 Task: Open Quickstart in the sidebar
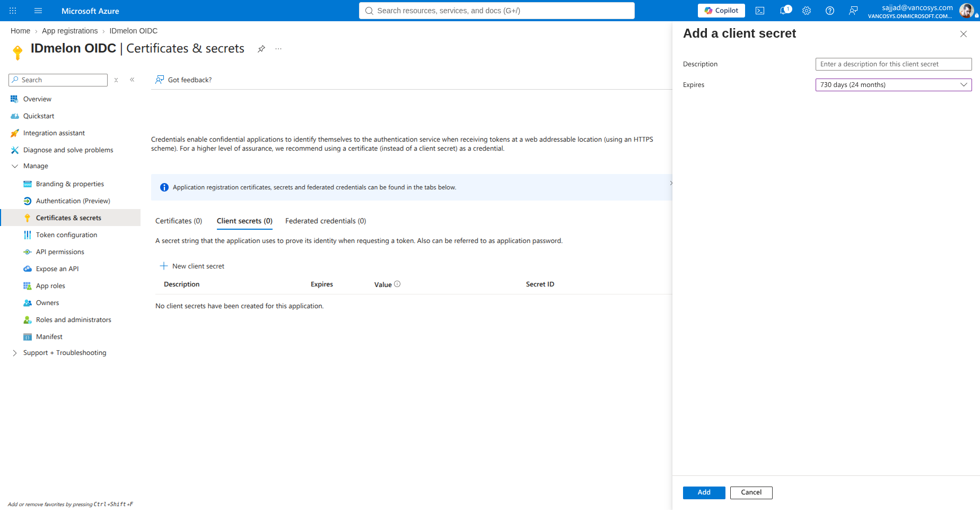pyautogui.click(x=39, y=116)
